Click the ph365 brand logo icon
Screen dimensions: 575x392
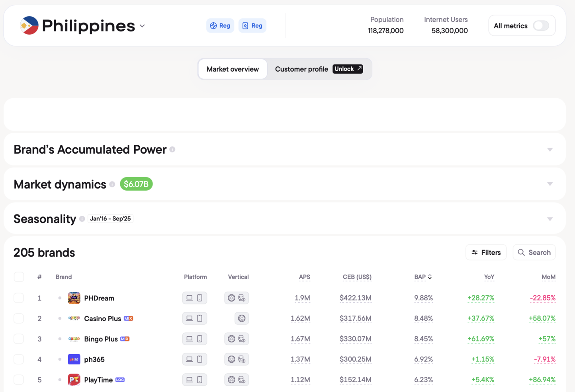tap(74, 359)
